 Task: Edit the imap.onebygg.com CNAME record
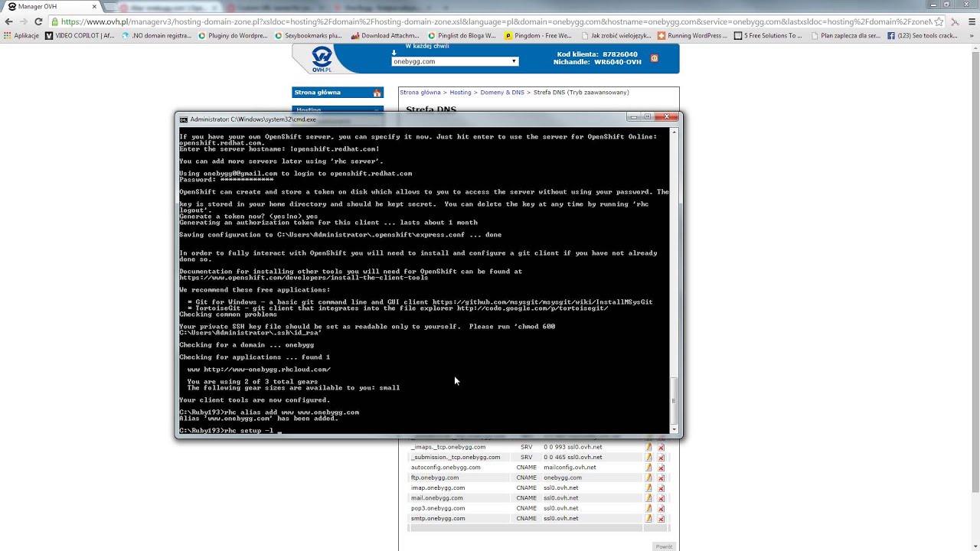click(x=648, y=487)
